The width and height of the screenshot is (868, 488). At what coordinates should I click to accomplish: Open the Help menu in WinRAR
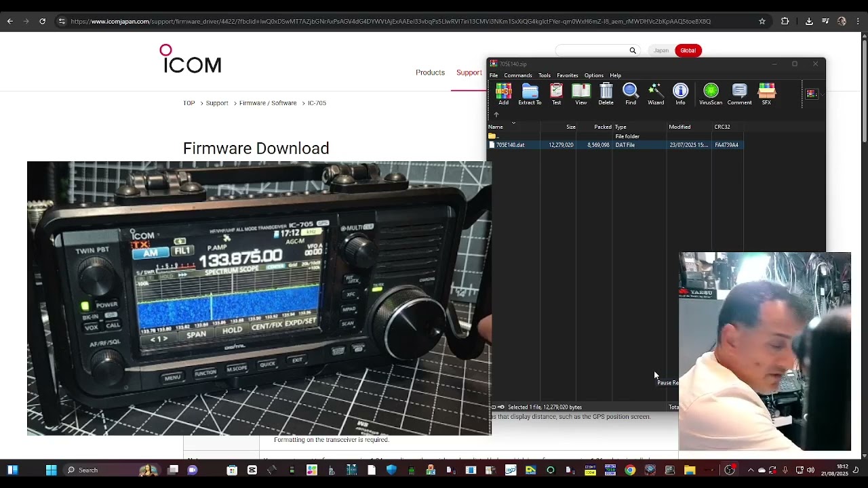(x=615, y=75)
